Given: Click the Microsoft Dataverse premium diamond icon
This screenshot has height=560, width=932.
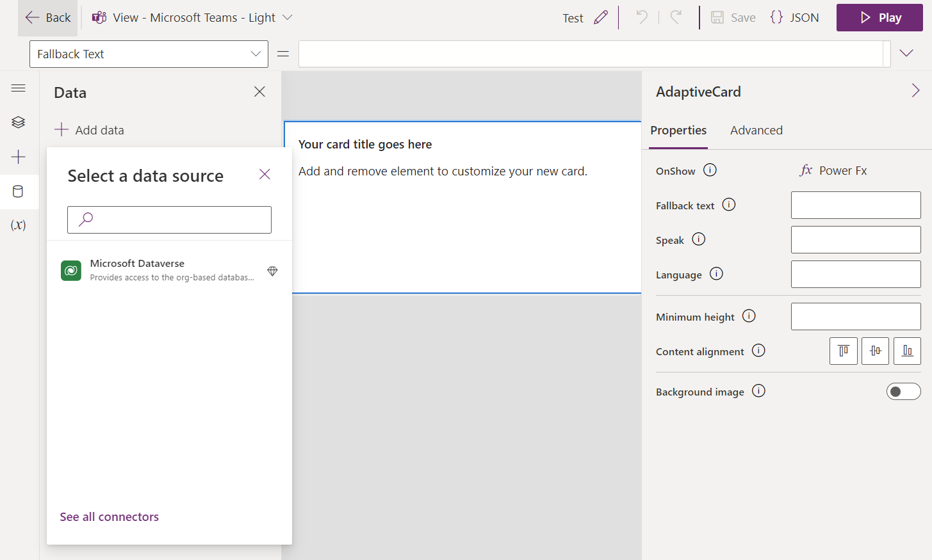Looking at the screenshot, I should (272, 271).
